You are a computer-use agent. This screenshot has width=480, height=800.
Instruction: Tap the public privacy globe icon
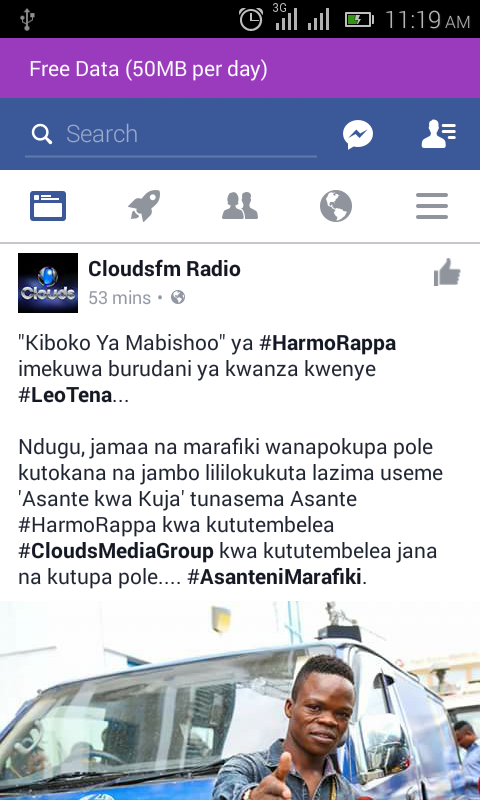[178, 297]
